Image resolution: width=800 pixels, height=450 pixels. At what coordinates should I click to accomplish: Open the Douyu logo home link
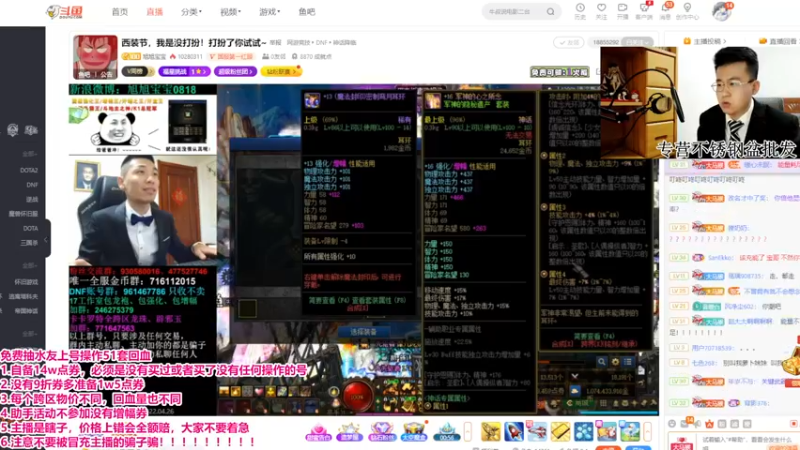click(x=64, y=11)
